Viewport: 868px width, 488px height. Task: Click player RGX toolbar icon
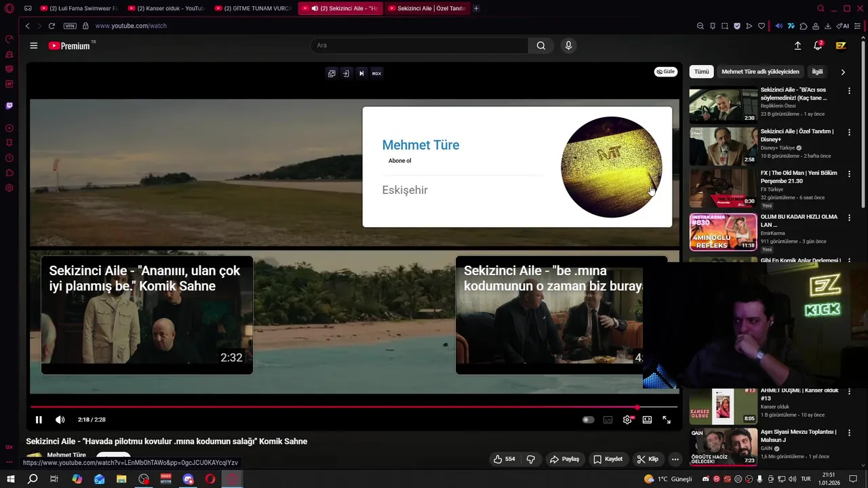click(x=376, y=73)
